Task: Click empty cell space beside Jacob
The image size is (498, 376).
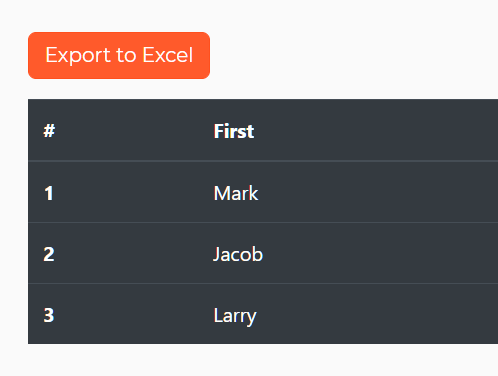Action: [381, 253]
